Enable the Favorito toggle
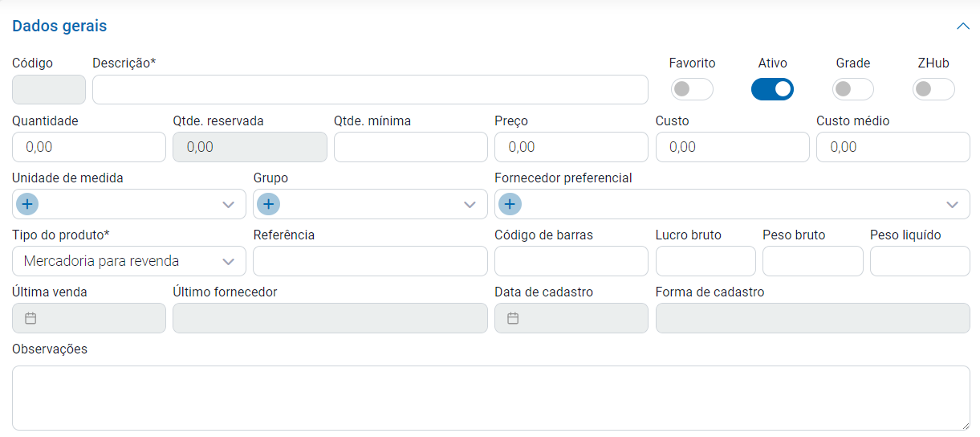 (691, 89)
